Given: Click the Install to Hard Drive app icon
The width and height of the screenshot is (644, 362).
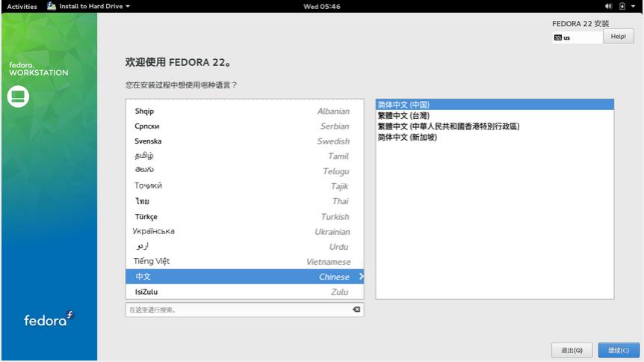Looking at the screenshot, I should click(52, 6).
